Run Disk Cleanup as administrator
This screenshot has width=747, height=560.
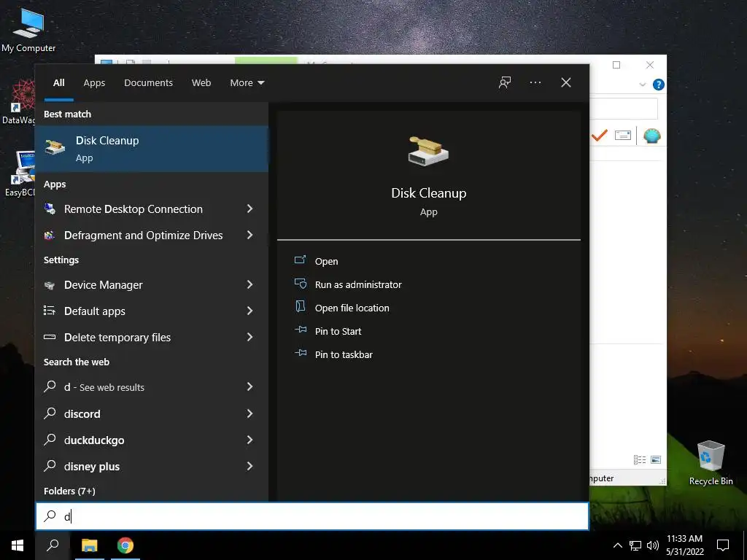(358, 285)
